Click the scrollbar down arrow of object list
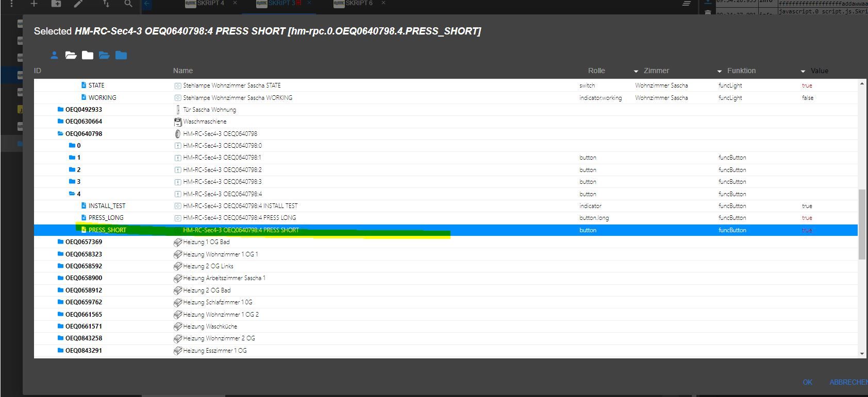The image size is (868, 397). click(x=862, y=354)
